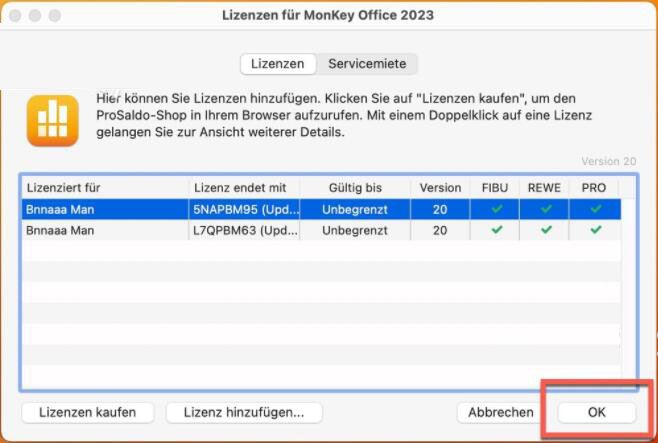Viewport: 658px width, 443px height.
Task: Cancel with the Abbrechen button
Action: 501,412
